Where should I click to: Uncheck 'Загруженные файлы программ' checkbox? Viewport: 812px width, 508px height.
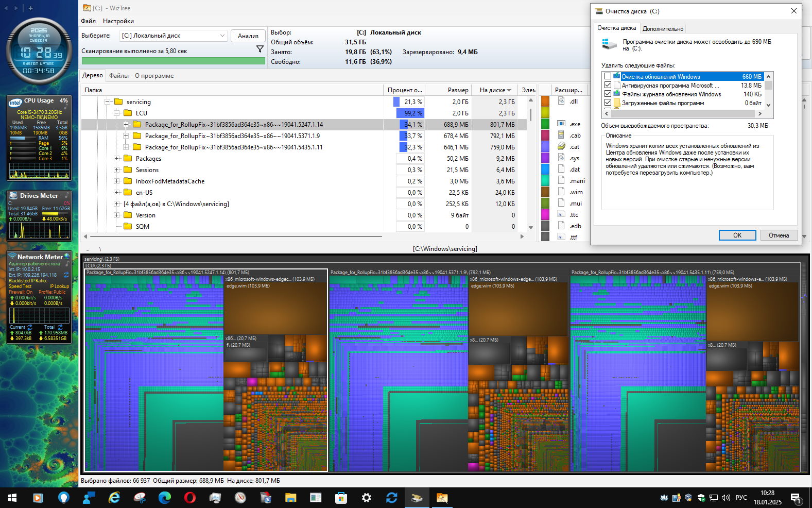point(608,103)
